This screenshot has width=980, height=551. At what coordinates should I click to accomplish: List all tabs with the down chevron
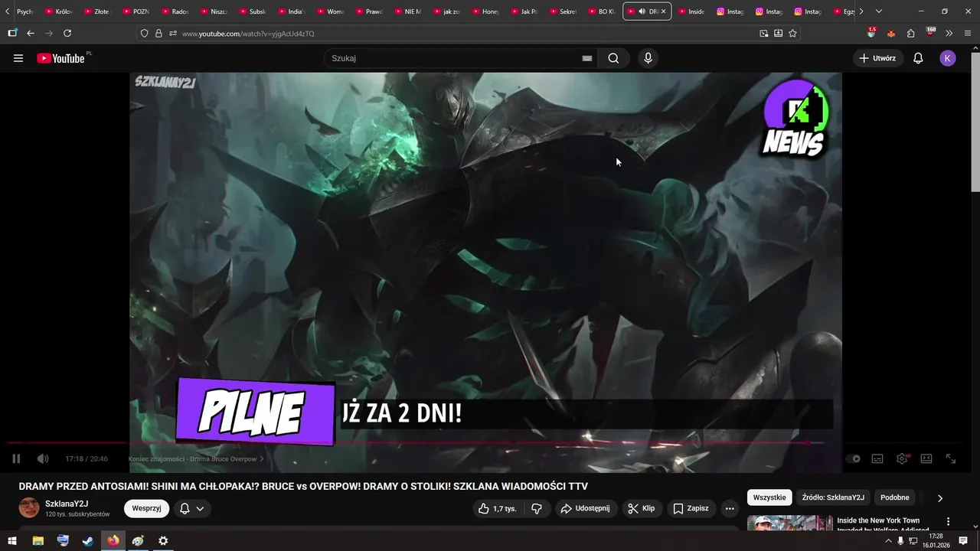click(879, 11)
